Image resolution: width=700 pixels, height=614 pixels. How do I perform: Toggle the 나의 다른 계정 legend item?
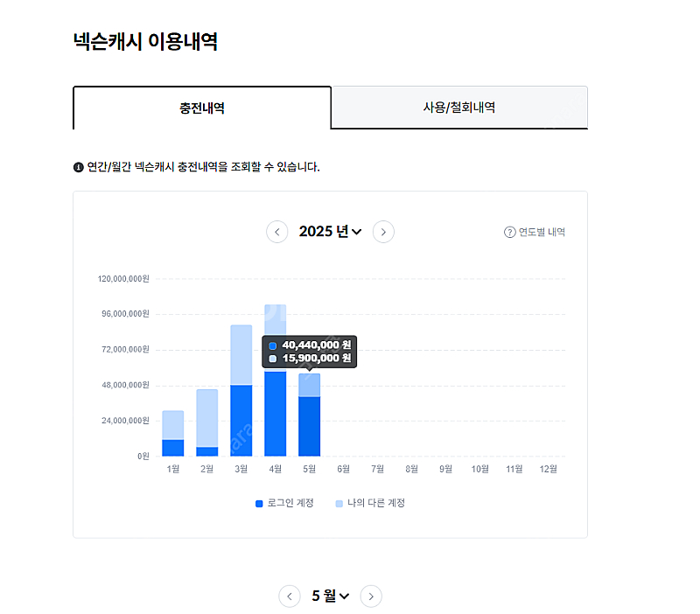tap(370, 503)
